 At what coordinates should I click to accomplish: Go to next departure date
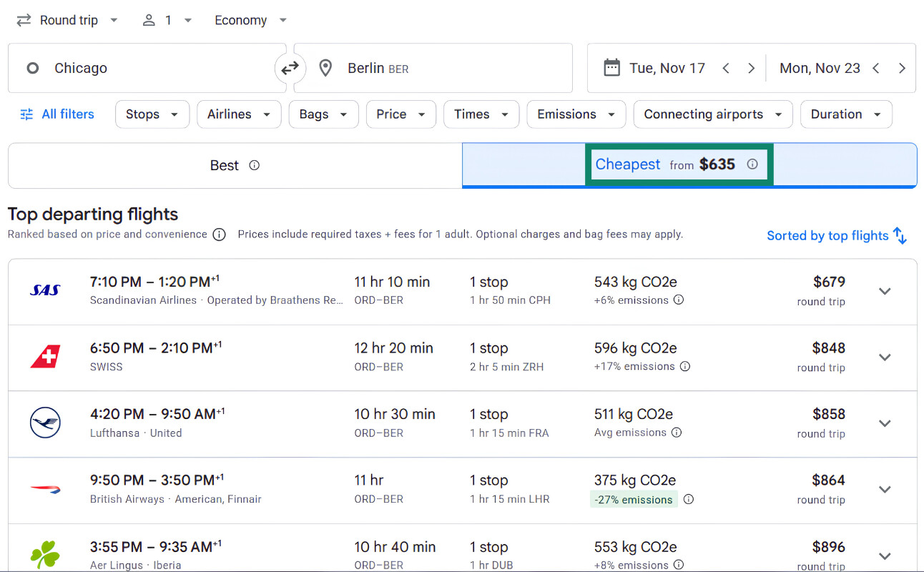click(751, 69)
